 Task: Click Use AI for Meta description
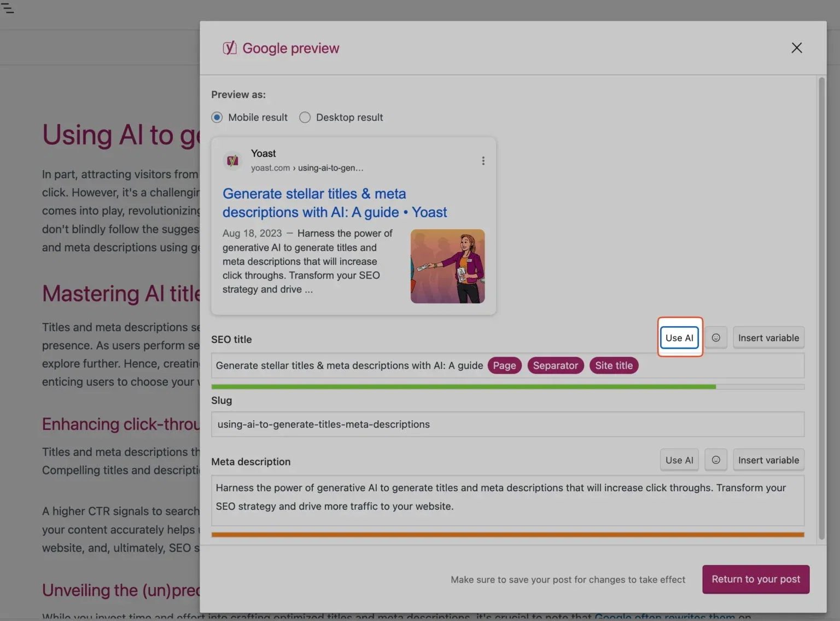679,460
